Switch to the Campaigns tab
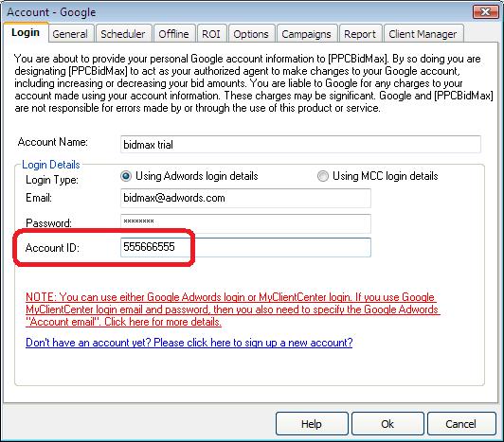 pos(307,34)
